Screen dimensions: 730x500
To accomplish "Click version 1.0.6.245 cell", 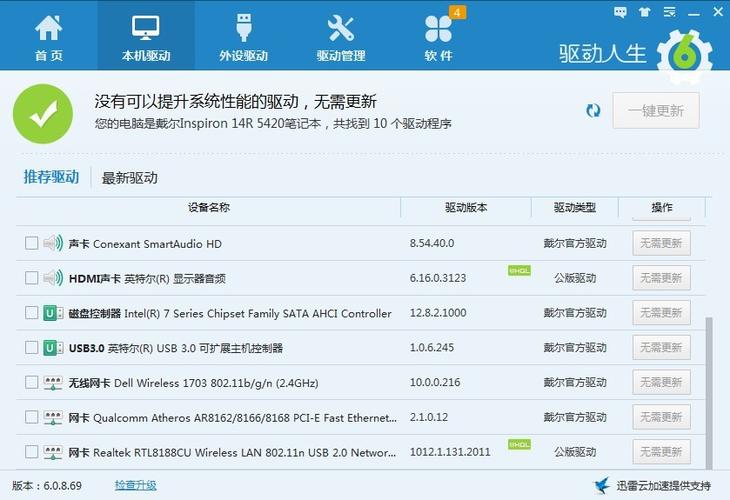I will [x=432, y=347].
